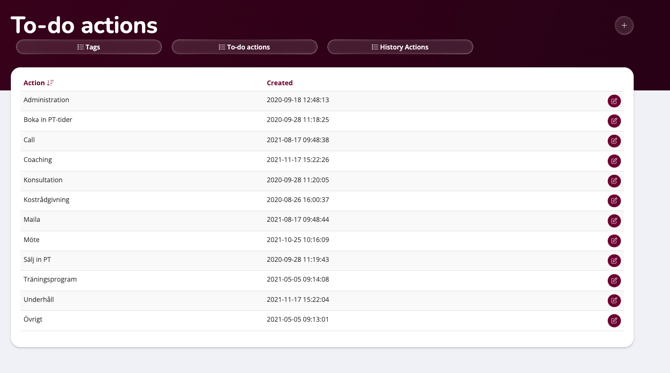Screen dimensions: 670x373
Task: Open the To-do actions tab
Action: pos(244,47)
